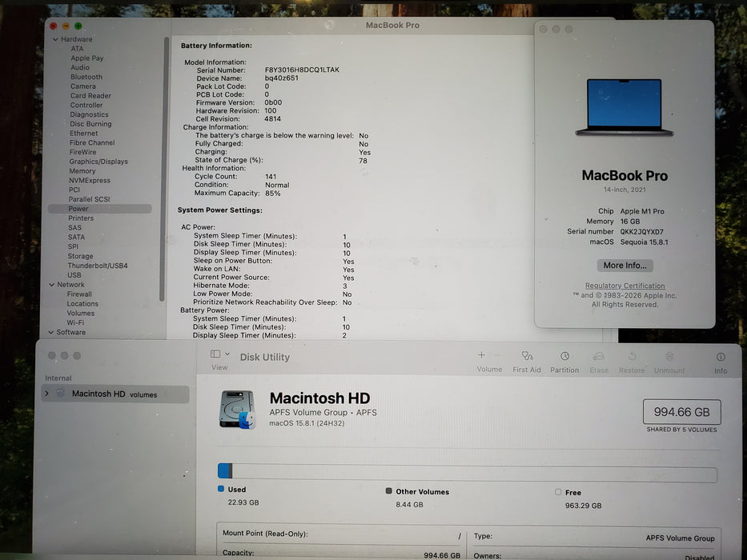Click the macOS Sequoia 15.8.1 text

click(x=644, y=242)
